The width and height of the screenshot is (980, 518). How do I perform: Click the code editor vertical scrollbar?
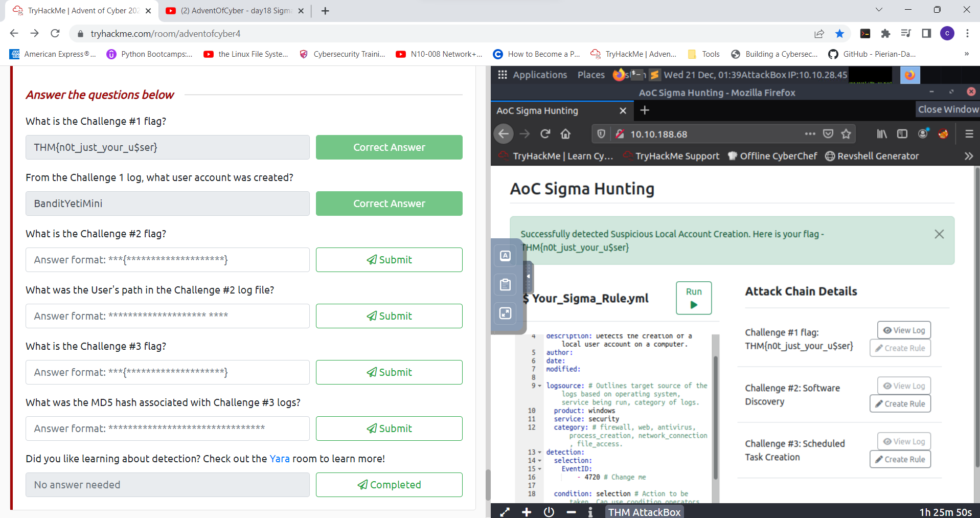716,417
